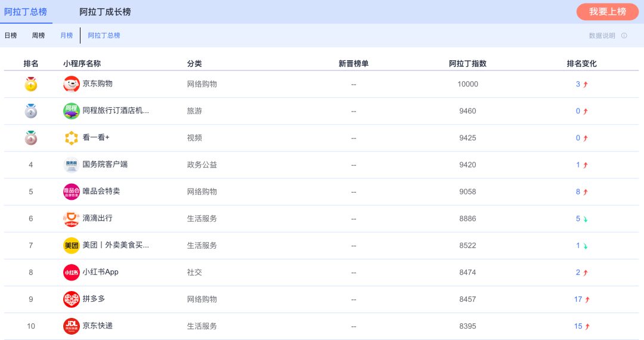Click the info icon beside 数据说明

624,36
